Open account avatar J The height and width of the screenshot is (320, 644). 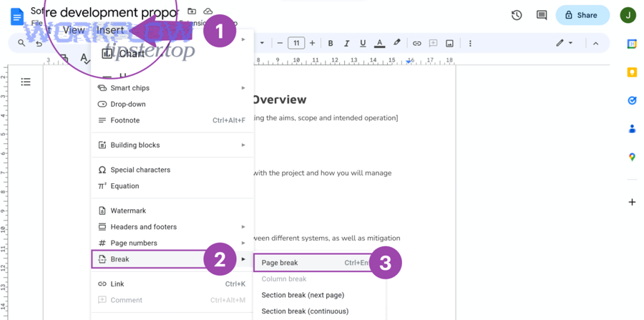(628, 15)
